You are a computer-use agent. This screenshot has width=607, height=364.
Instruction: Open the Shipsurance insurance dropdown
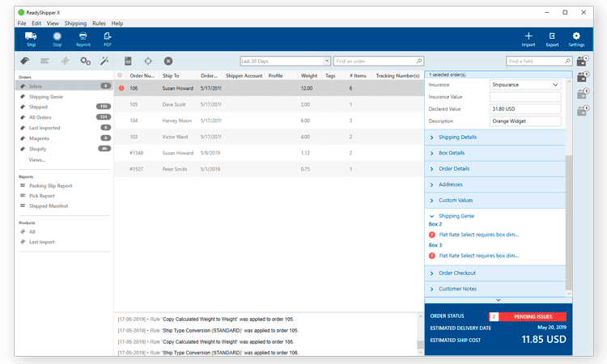[x=555, y=85]
